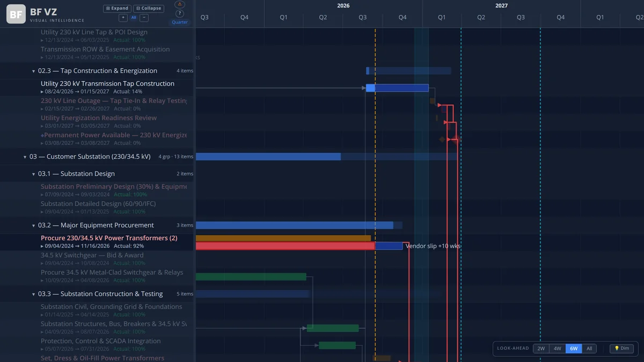The width and height of the screenshot is (644, 362).
Task: Click the 2027 year header in timeline
Action: point(501,6)
